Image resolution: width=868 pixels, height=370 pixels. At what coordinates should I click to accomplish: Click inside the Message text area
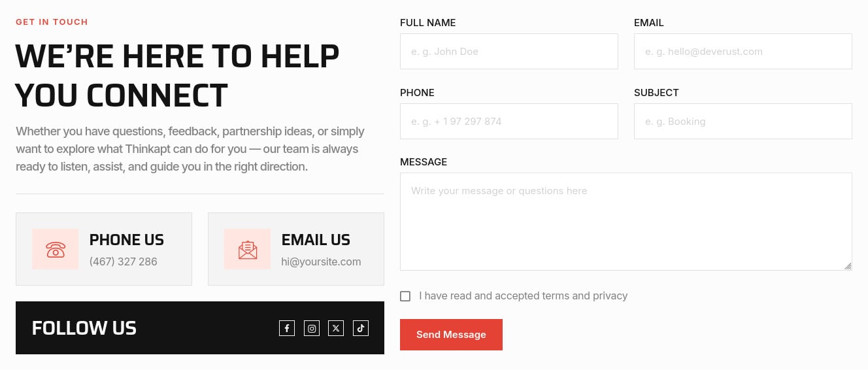coord(626,222)
